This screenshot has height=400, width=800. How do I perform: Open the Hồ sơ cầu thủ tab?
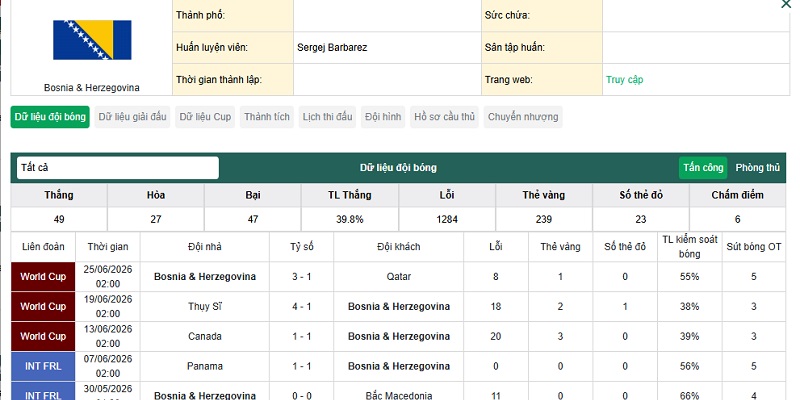point(444,117)
